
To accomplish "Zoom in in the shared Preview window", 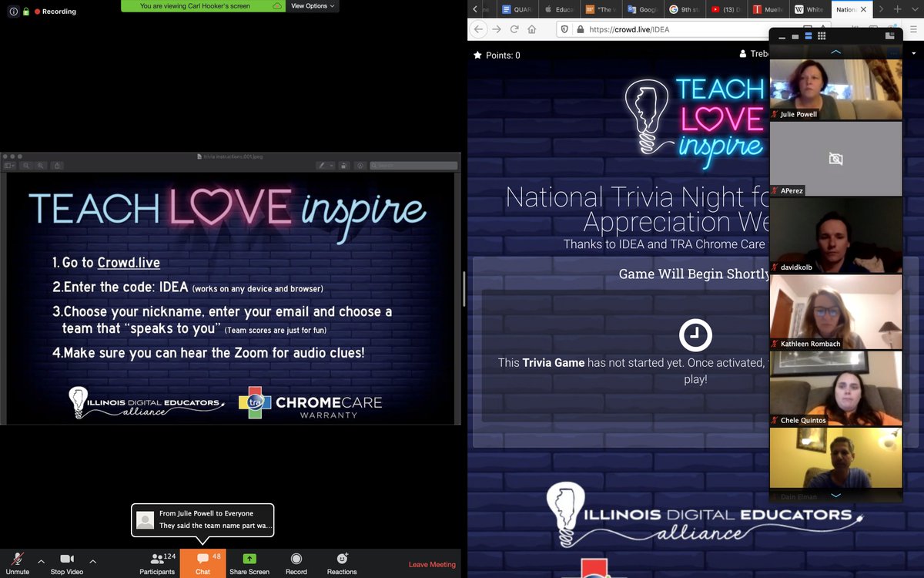I will pos(40,166).
